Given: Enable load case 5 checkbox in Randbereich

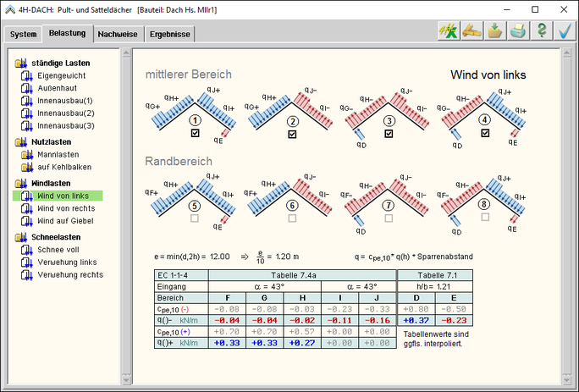Looking at the screenshot, I should pyautogui.click(x=196, y=218).
